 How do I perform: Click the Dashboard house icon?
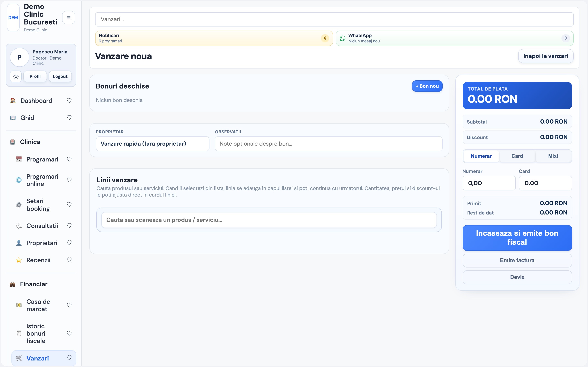pyautogui.click(x=13, y=101)
